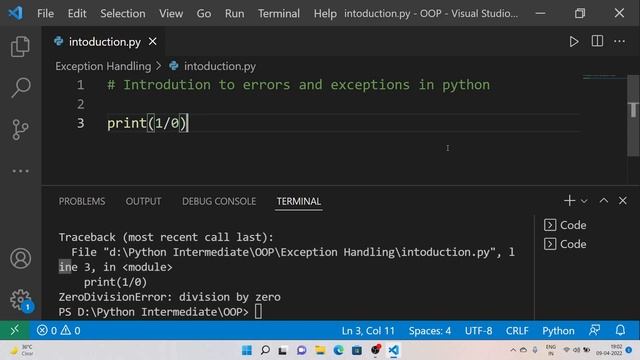Open notifications bell in status bar
This screenshot has width=640, height=360.
pos(620,330)
